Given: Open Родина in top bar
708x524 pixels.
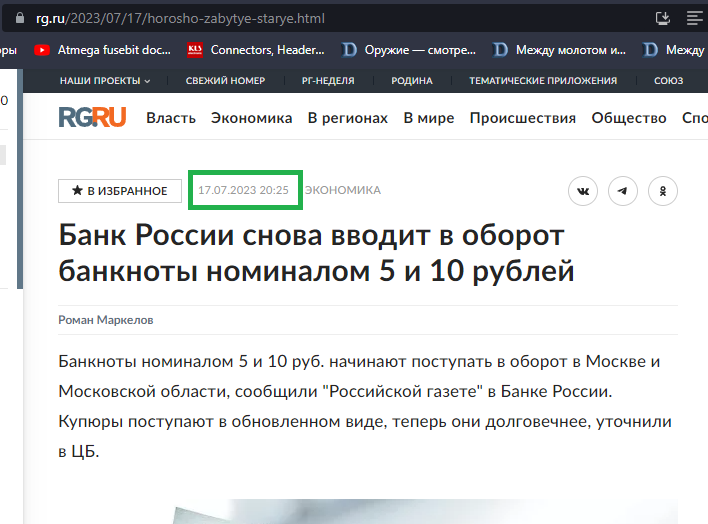Looking at the screenshot, I should click(412, 81).
